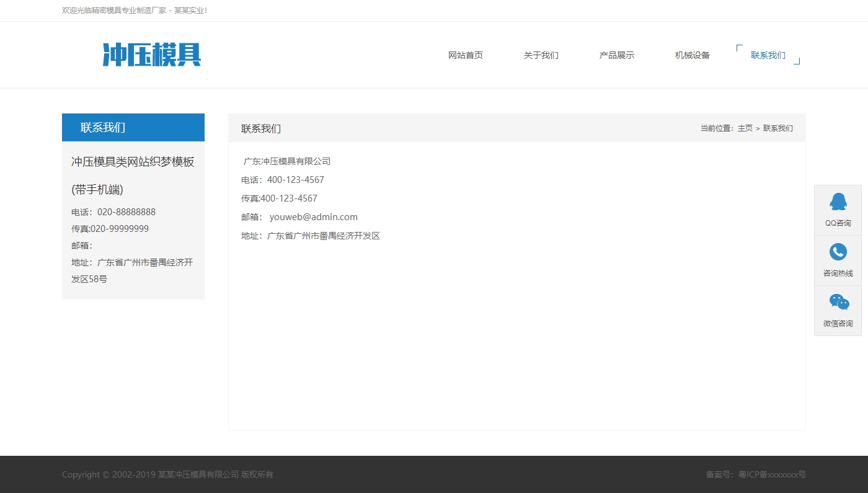Click the blue telephone handset graphic
The height and width of the screenshot is (493, 868).
coord(838,252)
